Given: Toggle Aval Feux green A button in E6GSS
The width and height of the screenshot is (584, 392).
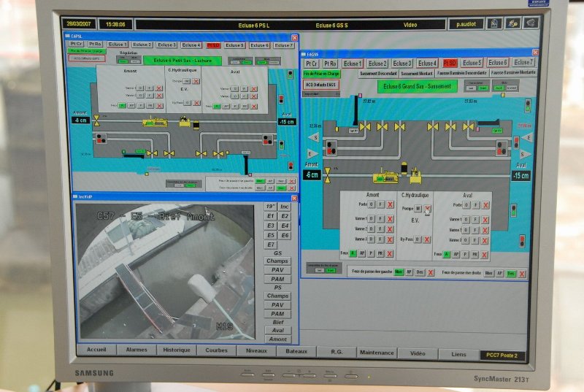Looking at the screenshot, I should [446, 254].
